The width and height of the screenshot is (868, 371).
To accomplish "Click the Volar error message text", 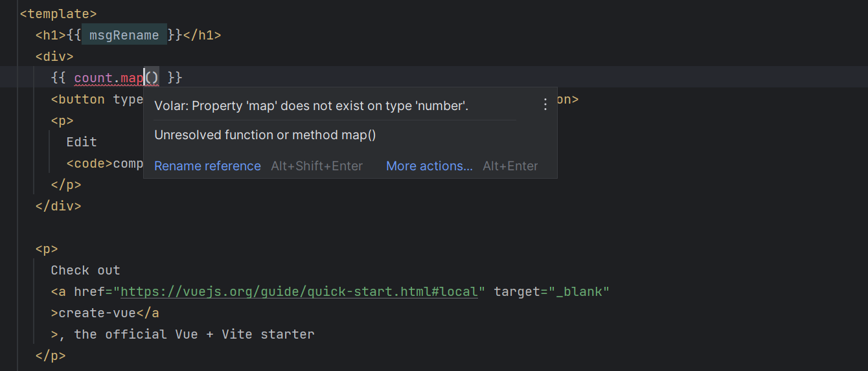I will point(311,106).
